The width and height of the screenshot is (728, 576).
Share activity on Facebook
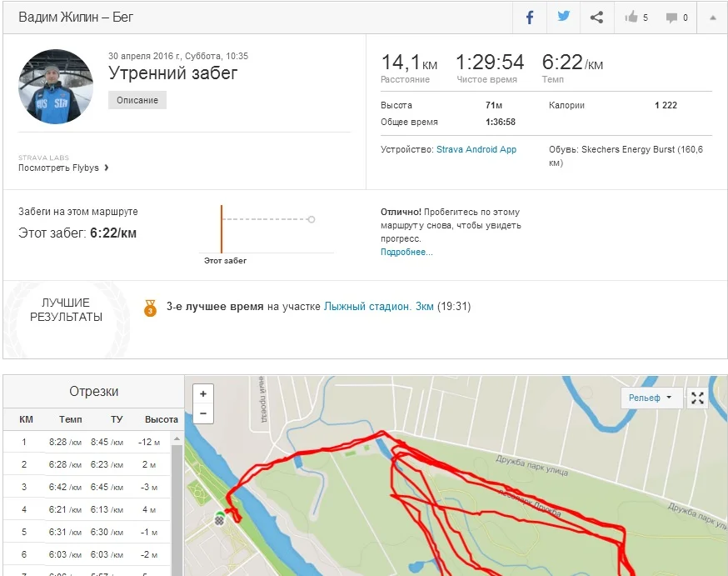pos(530,18)
